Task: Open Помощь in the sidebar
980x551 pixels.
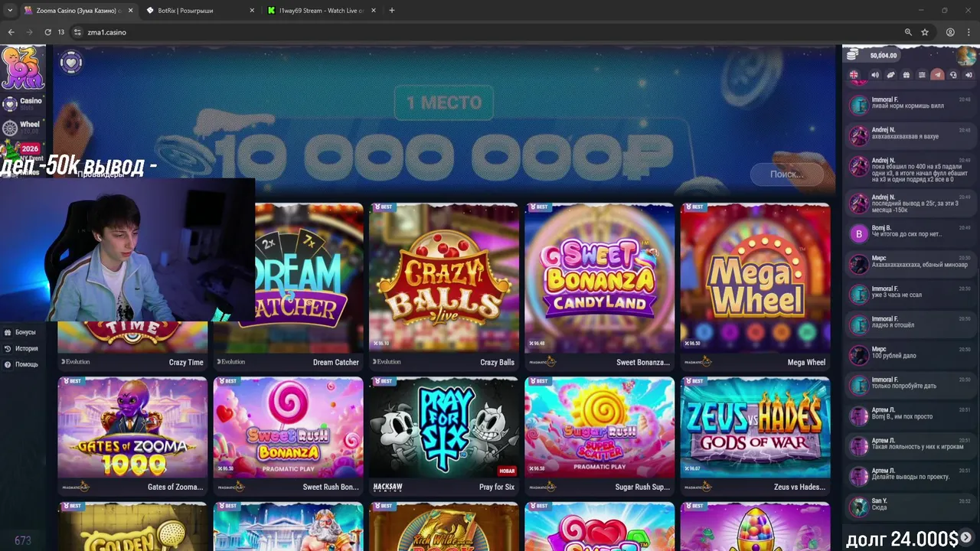Action: (21, 364)
